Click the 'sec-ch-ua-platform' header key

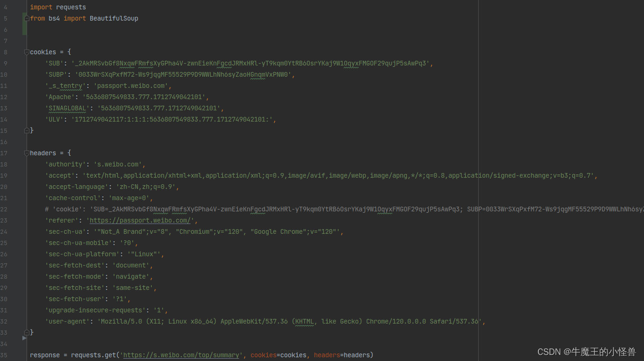[82, 254]
